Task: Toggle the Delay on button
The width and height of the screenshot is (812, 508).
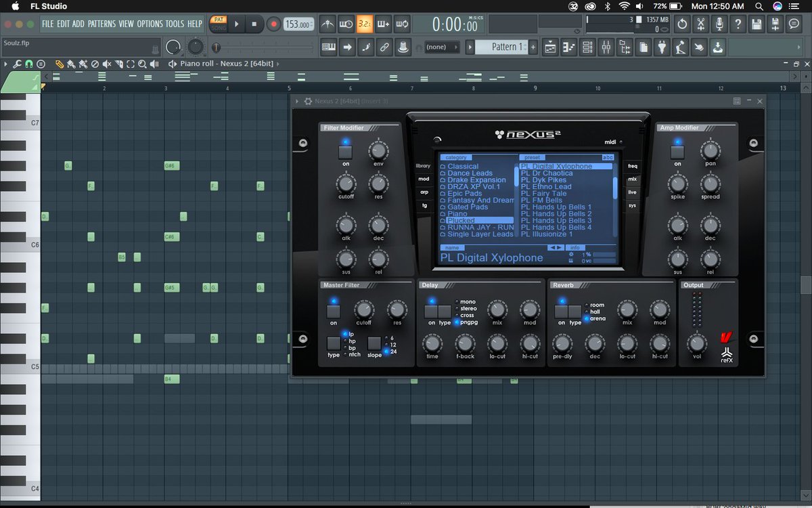Action: tap(431, 312)
